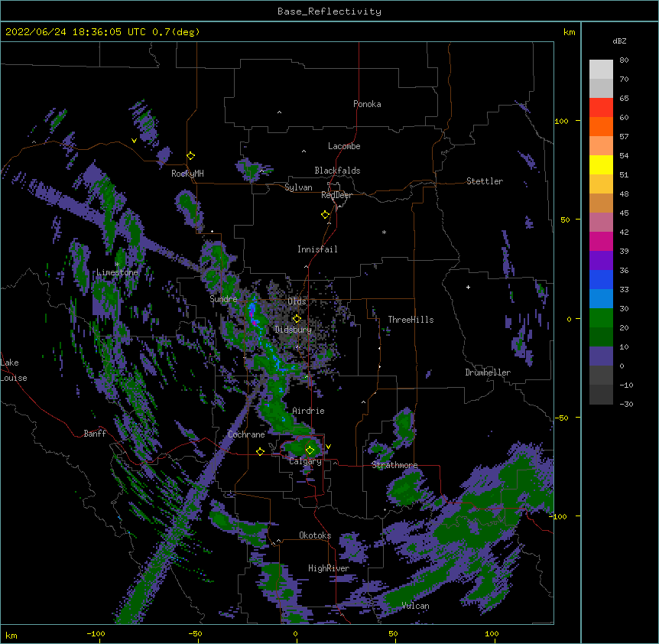Click the Lacombe city label
This screenshot has width=659, height=644.
[344, 146]
